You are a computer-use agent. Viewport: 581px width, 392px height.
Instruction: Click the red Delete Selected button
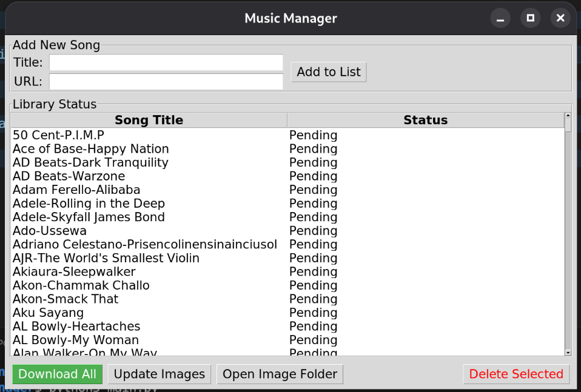(x=516, y=374)
